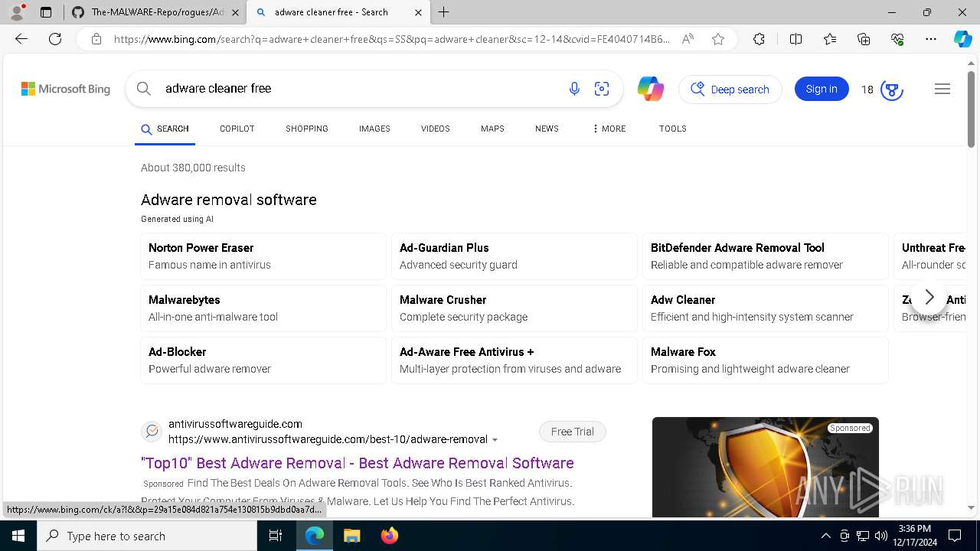The image size is (980, 551).
Task: Select the Malwarebytes card
Action: 263,308
